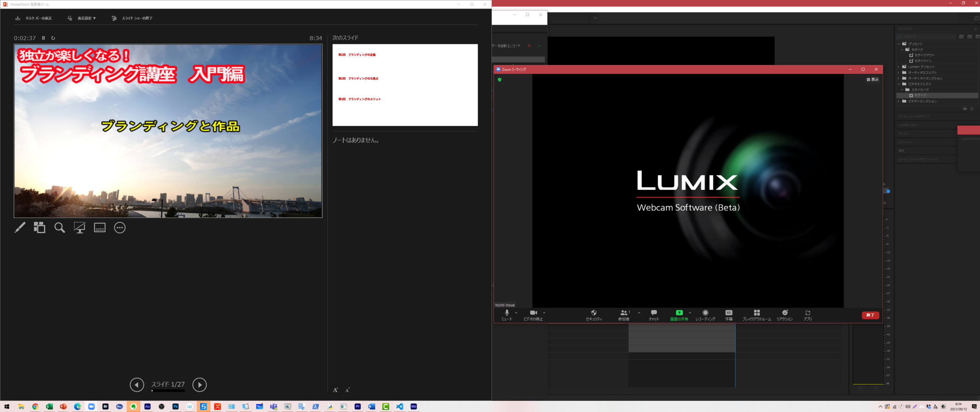Open the see-all-slides grid icon
Screen dimensions: 980x412
(39, 227)
